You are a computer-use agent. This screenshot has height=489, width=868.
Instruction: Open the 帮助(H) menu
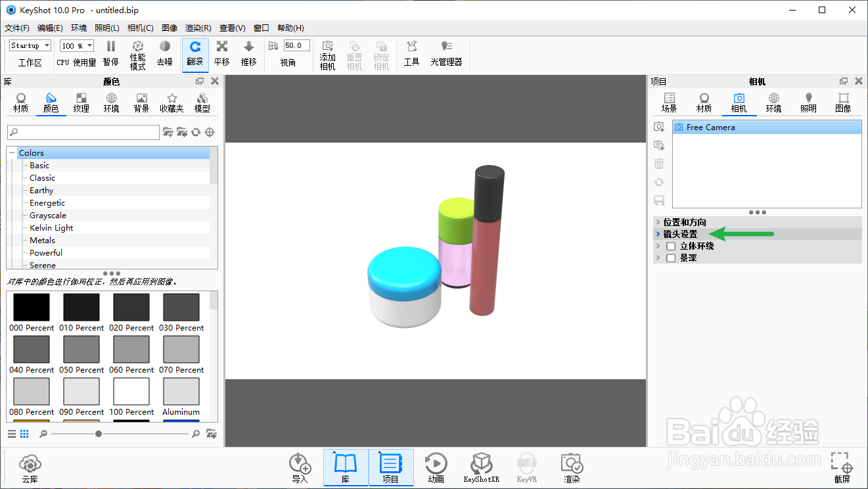pyautogui.click(x=290, y=28)
